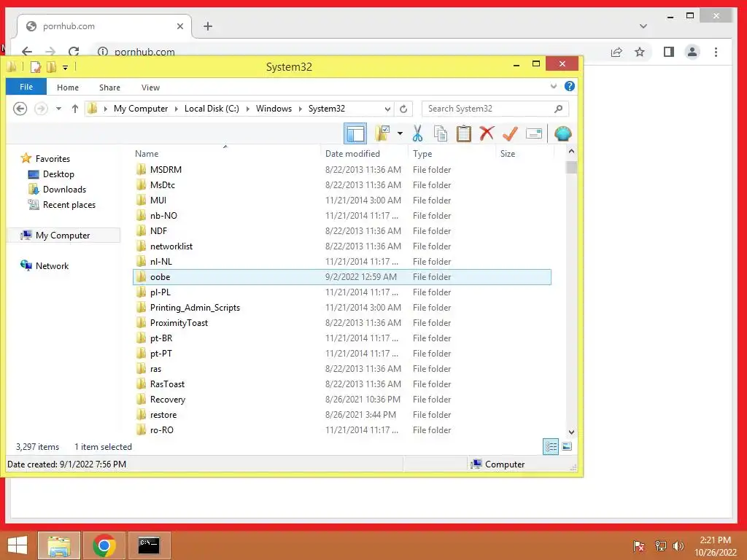Click in the Search System32 field
Screen dimensions: 747x560
tap(495, 109)
